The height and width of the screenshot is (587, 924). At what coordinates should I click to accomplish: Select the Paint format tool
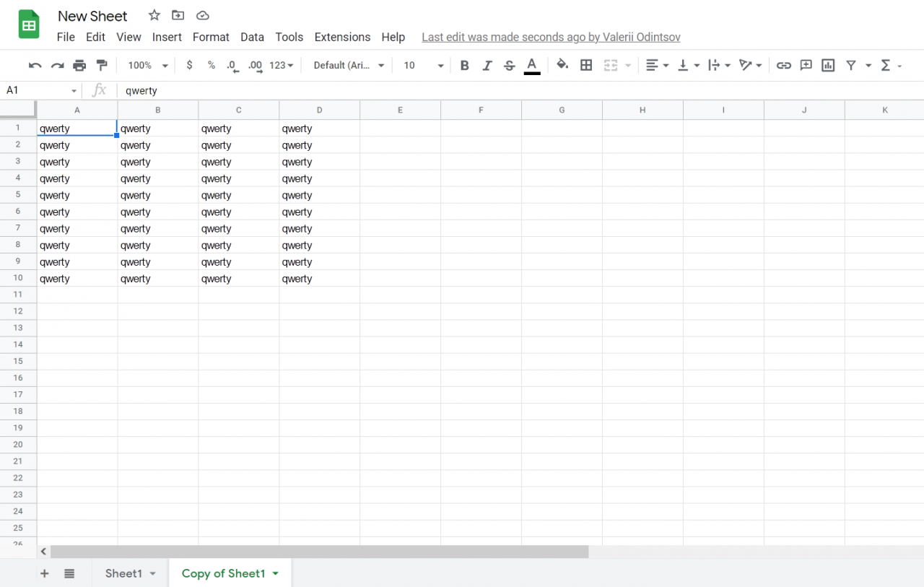102,65
